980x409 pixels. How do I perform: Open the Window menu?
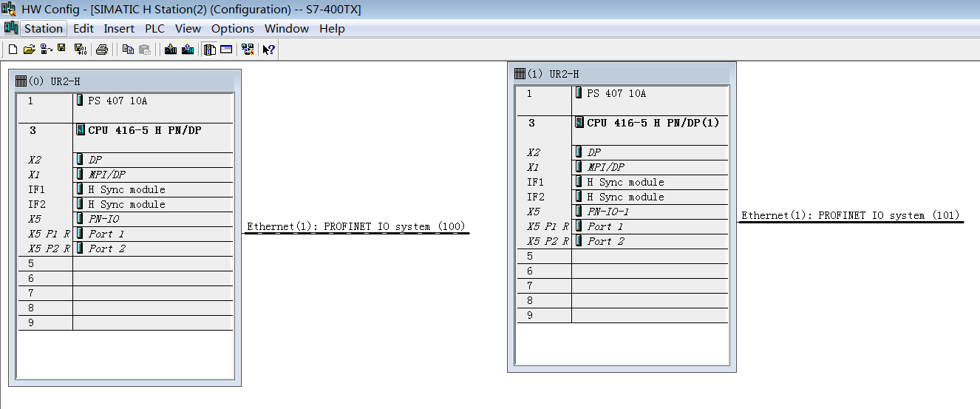pos(287,29)
